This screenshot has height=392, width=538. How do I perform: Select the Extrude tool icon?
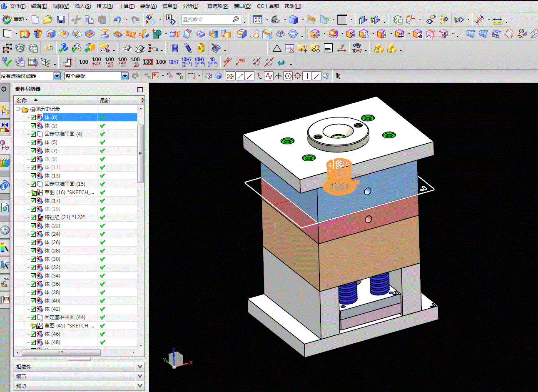[x=25, y=34]
